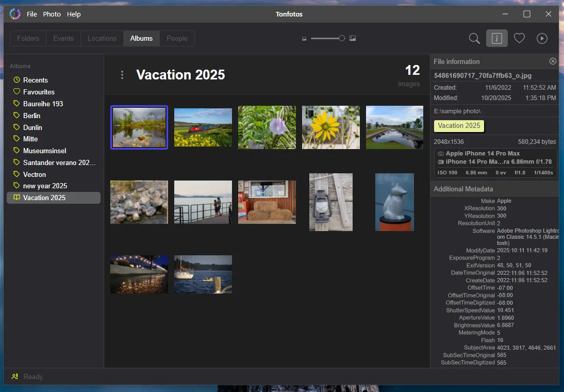Open search with the magnifier icon
This screenshot has width=564, height=392.
pos(474,38)
